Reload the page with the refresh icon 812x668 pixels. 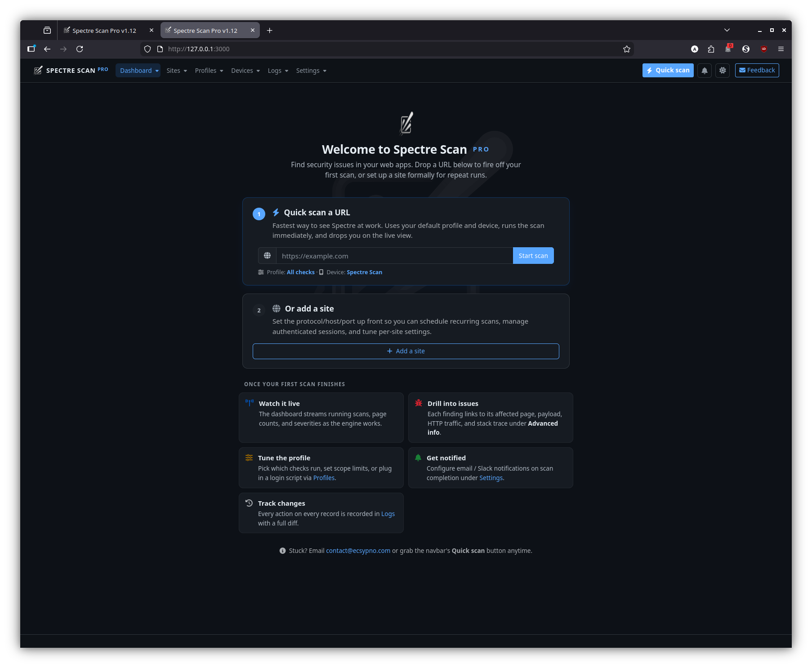(80, 49)
